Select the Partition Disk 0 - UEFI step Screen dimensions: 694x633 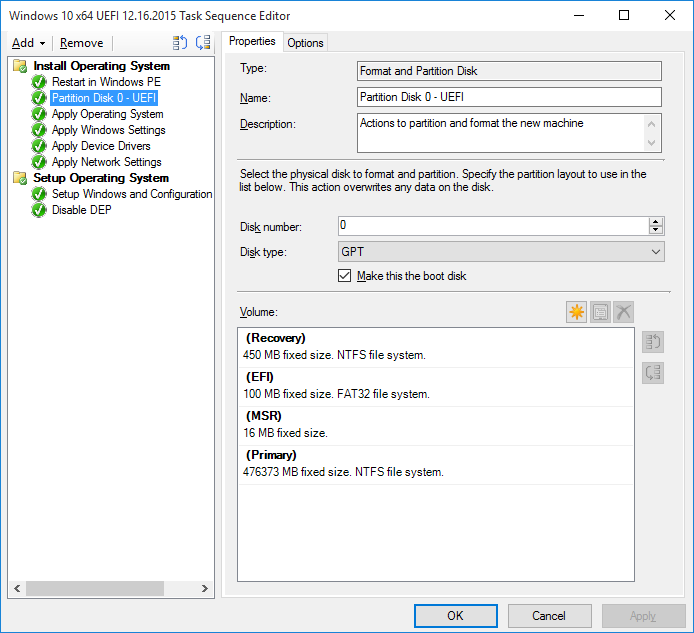[104, 98]
